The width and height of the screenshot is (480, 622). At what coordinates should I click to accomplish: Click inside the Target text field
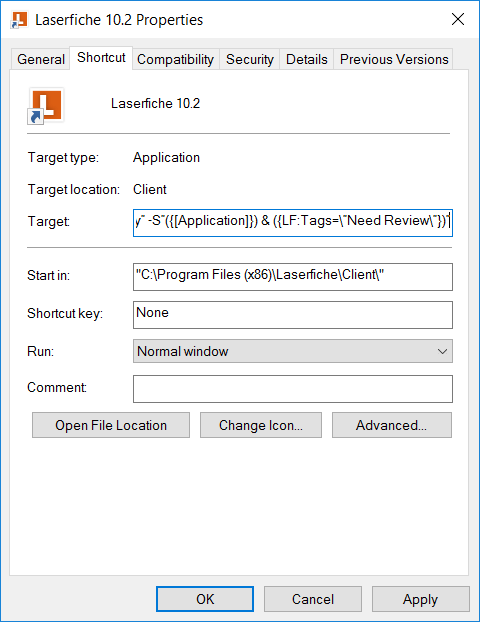pyautogui.click(x=293, y=223)
